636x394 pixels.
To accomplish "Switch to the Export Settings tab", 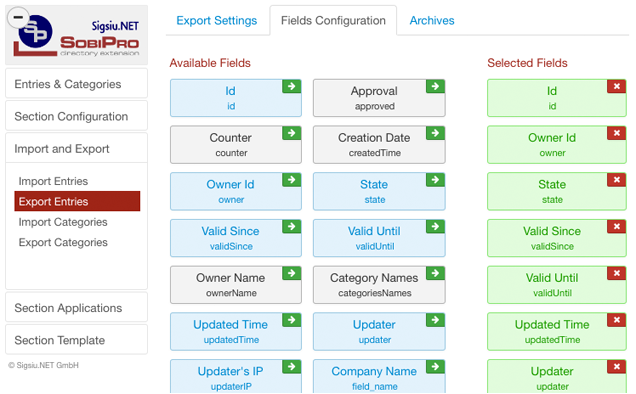I will coord(217,21).
